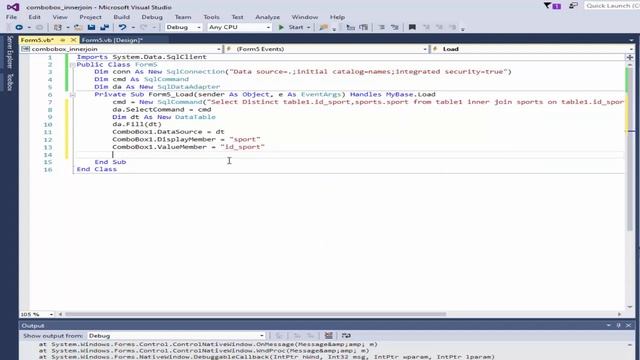The width and height of the screenshot is (640, 360).
Task: Click the Find in Files icon
Action: 324,27
